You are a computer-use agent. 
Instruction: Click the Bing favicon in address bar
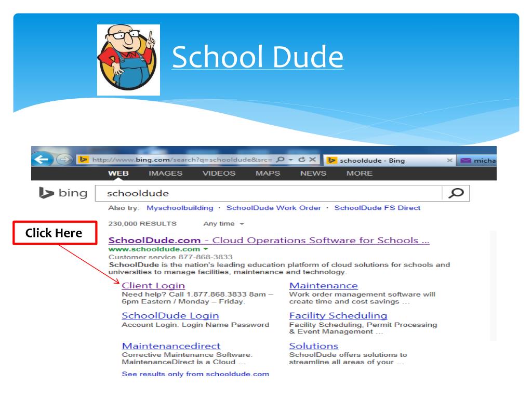pos(84,159)
